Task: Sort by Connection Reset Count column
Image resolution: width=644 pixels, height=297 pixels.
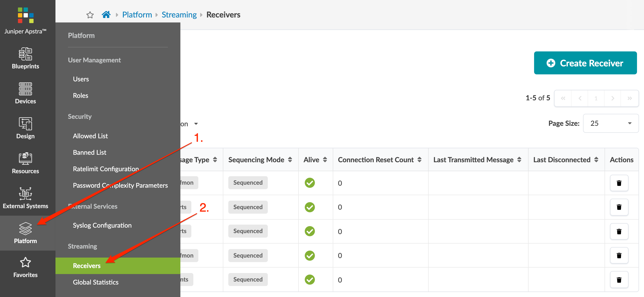Action: click(419, 160)
